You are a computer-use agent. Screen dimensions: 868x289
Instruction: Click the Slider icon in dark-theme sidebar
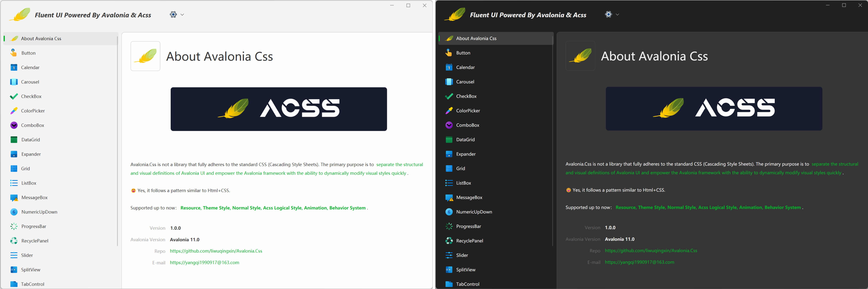[449, 255]
